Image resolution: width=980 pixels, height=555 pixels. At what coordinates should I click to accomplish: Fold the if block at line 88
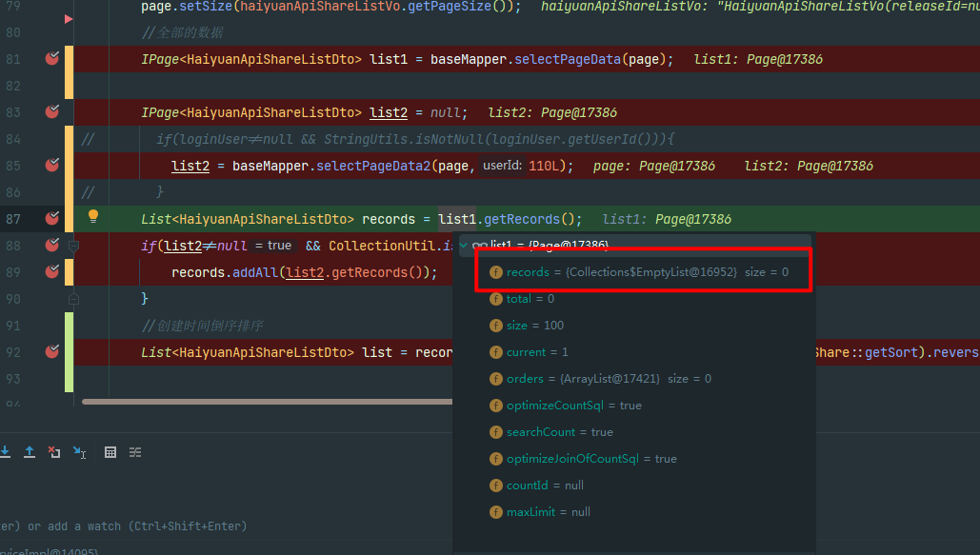pyautogui.click(x=73, y=246)
